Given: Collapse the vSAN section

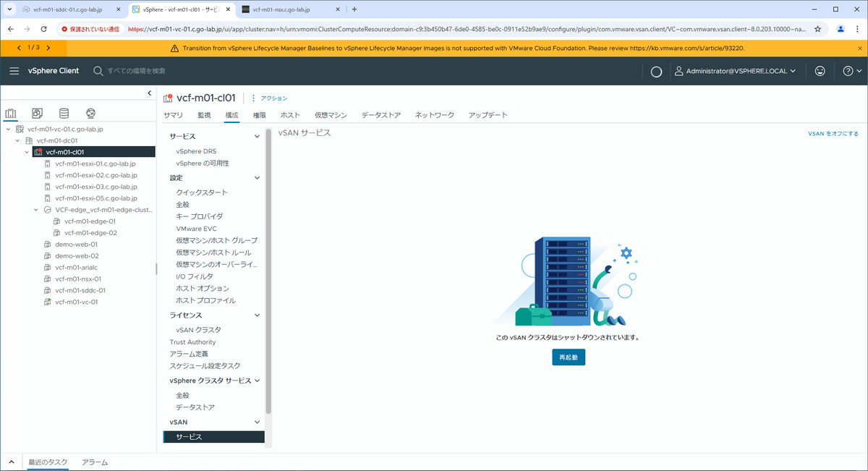Looking at the screenshot, I should [257, 422].
